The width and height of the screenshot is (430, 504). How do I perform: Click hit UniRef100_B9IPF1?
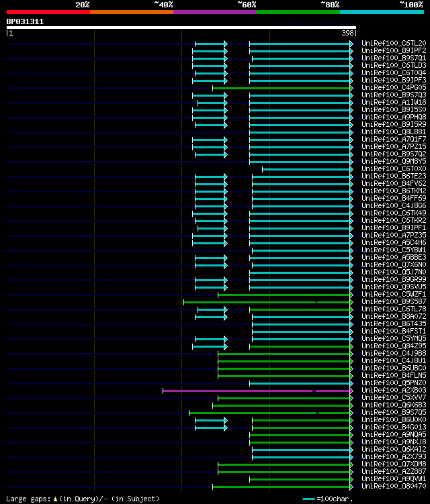click(394, 228)
